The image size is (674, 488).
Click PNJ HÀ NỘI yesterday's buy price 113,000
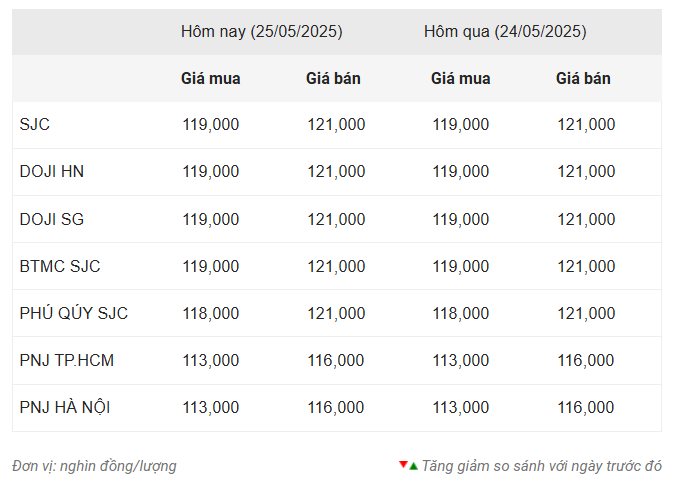(460, 407)
